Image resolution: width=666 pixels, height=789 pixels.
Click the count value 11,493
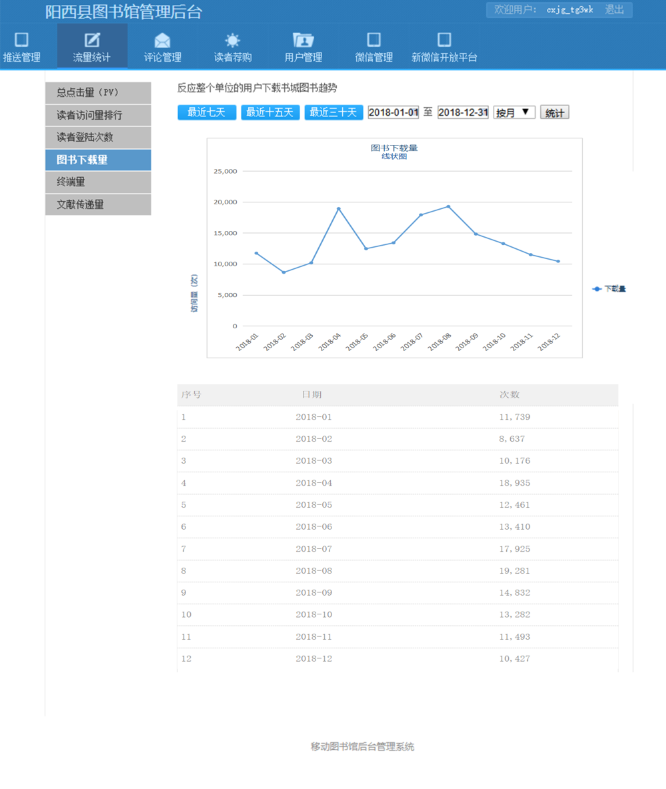(x=515, y=637)
